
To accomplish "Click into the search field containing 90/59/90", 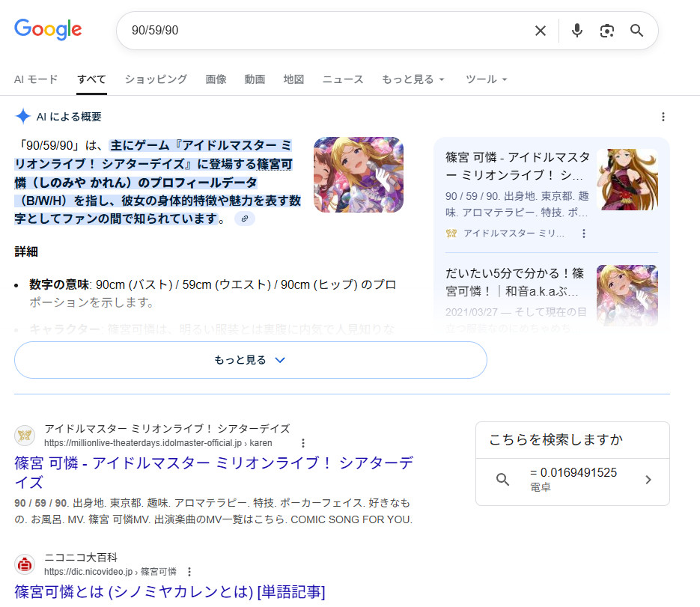I will pos(322,31).
